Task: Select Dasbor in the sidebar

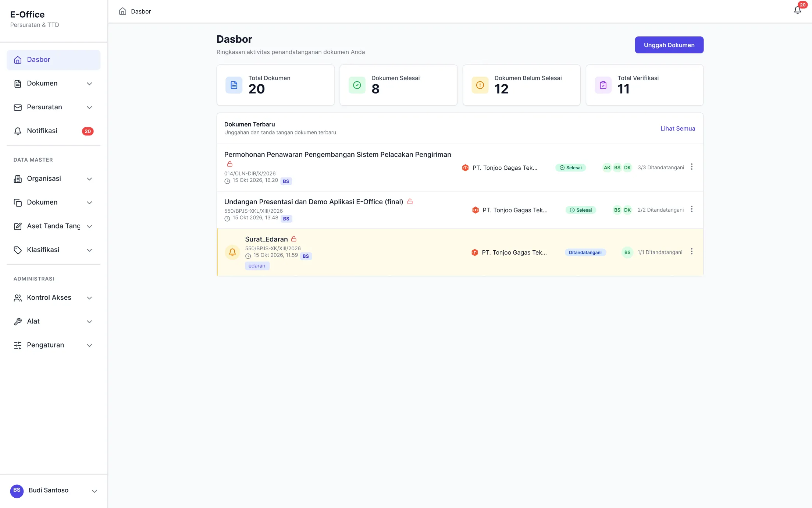Action: [53, 60]
